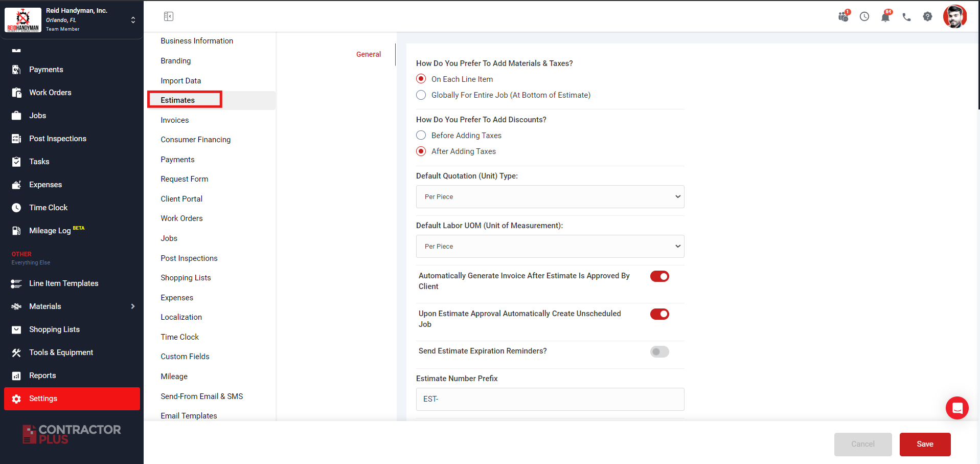This screenshot has width=980, height=464.
Task: Click the Cancel button
Action: 862,444
